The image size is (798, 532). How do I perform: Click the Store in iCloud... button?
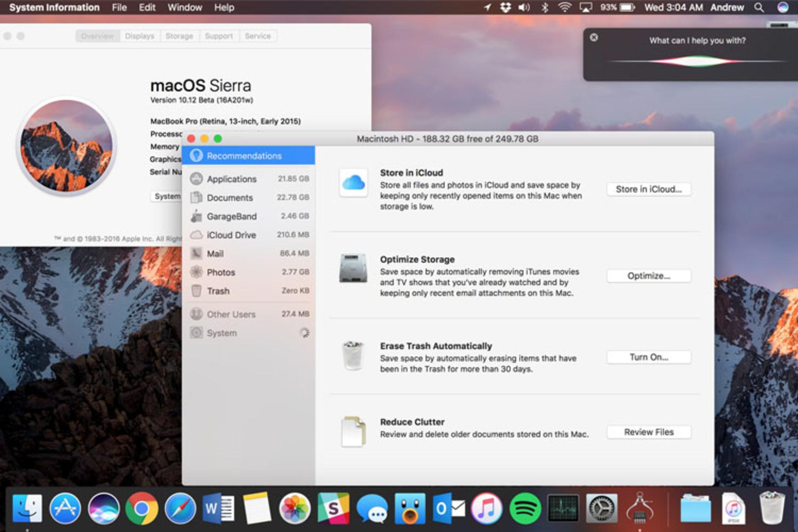pos(649,190)
